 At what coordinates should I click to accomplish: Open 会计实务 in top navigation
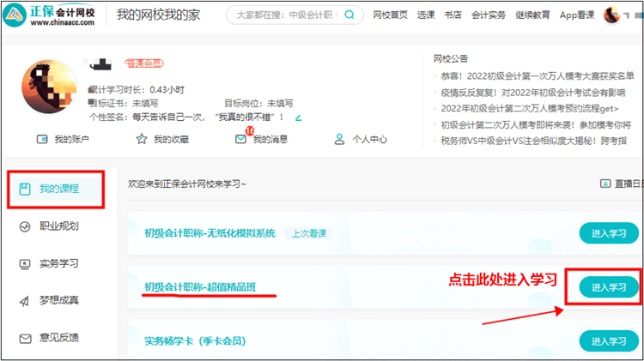coord(489,15)
